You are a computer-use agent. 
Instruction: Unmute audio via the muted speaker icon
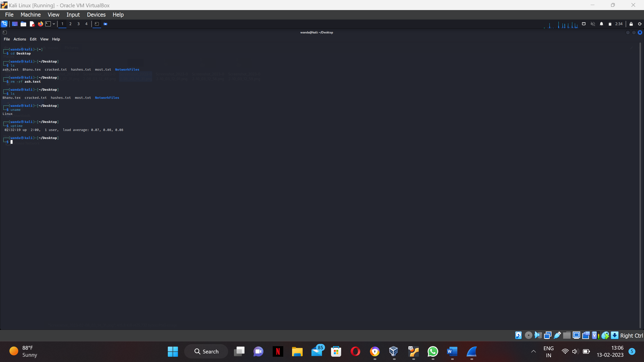tap(593, 24)
